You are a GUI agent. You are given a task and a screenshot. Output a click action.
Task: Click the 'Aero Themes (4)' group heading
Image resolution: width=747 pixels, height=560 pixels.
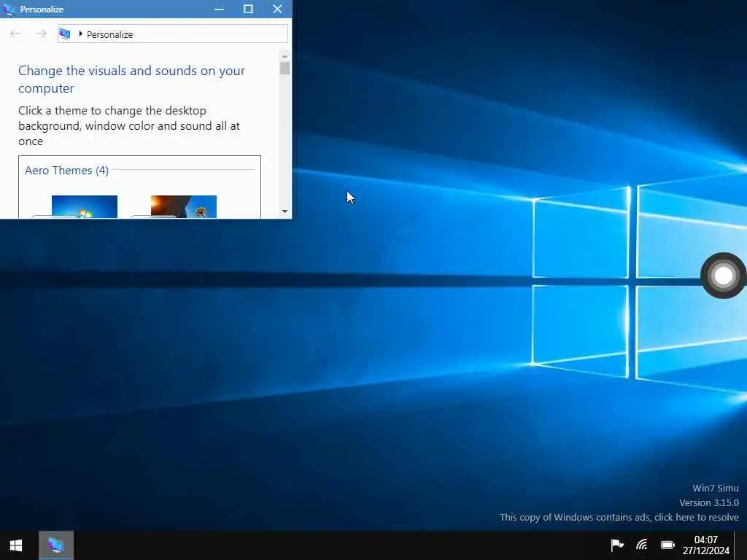point(66,171)
